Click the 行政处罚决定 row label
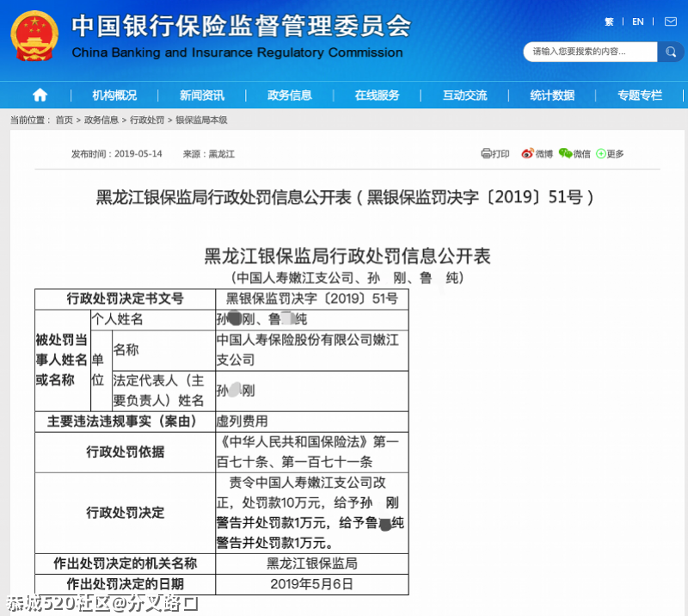The image size is (688, 616). point(125,513)
